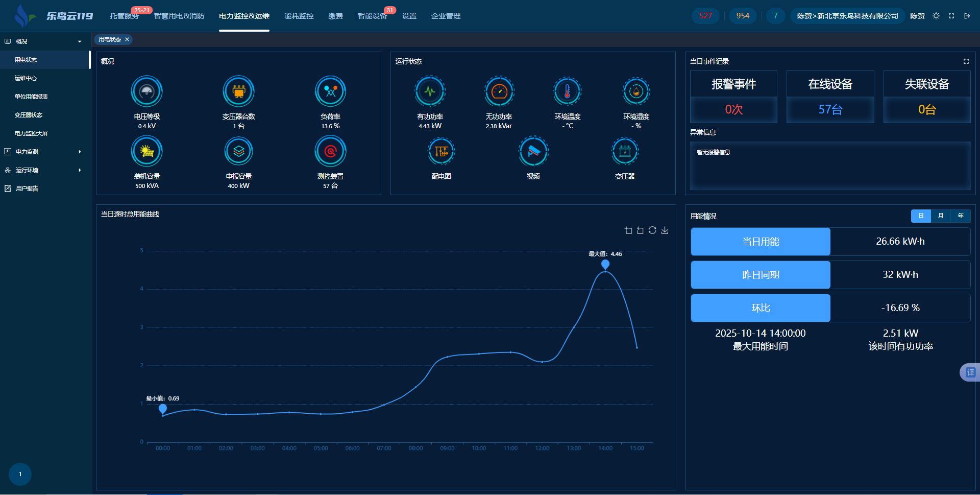980x495 pixels.
Task: Switch energy usage view to 日
Action: [921, 216]
